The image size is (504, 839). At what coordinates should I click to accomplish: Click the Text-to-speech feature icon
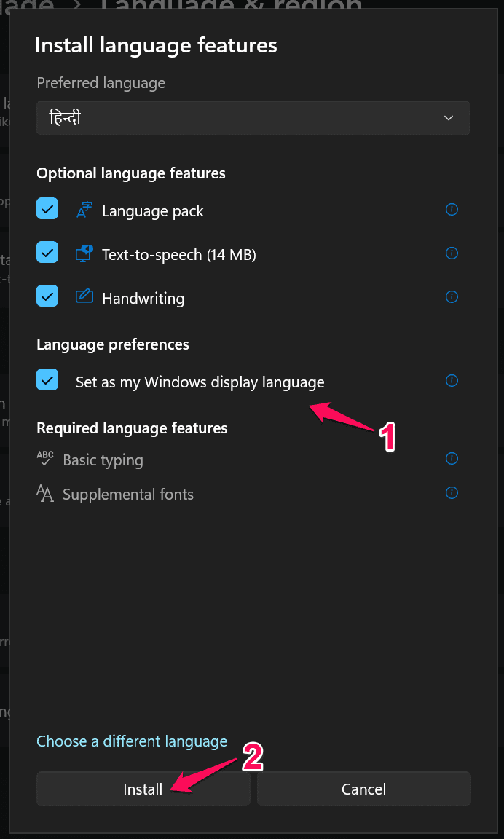tap(84, 253)
